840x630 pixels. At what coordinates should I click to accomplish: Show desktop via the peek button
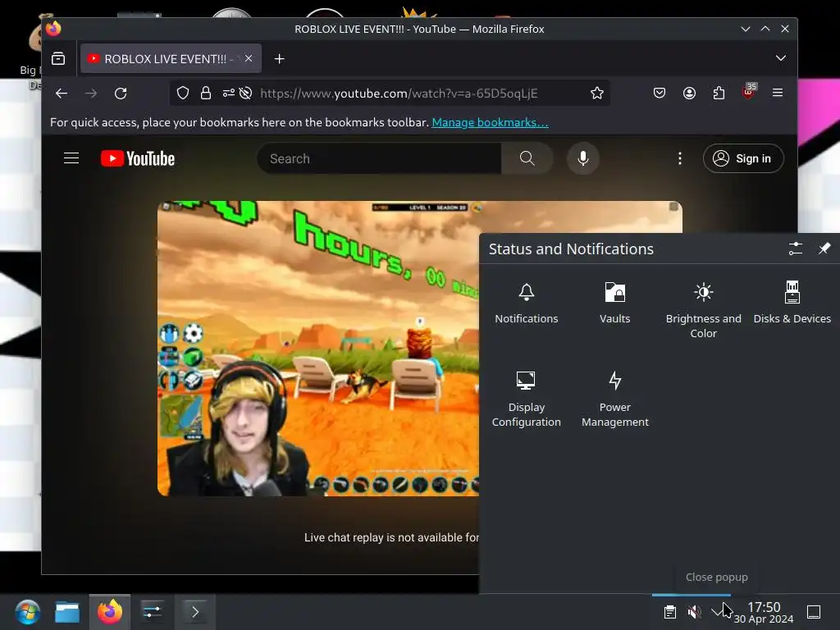[x=814, y=612]
